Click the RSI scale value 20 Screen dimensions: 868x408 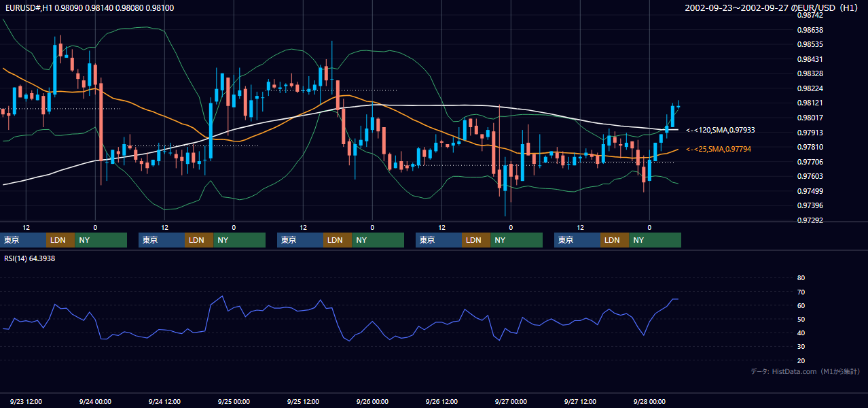801,360
